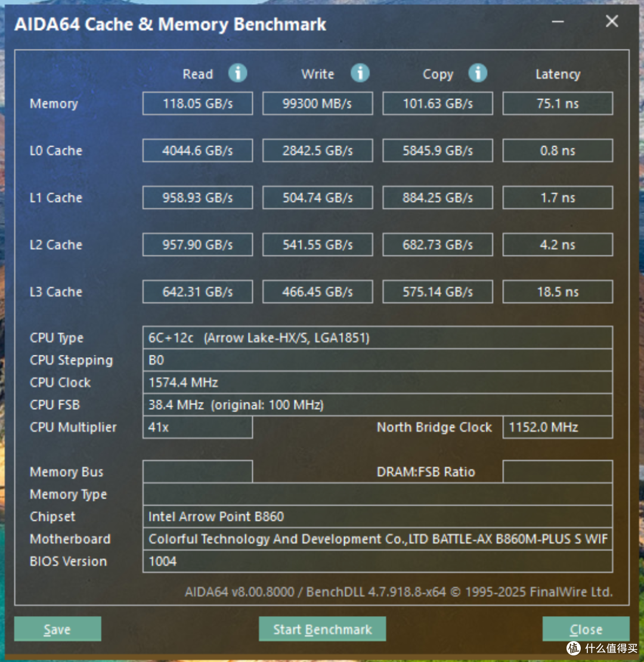This screenshot has height=662, width=644.
Task: Click L3 Cache latency 18.5 ns
Action: (x=558, y=292)
